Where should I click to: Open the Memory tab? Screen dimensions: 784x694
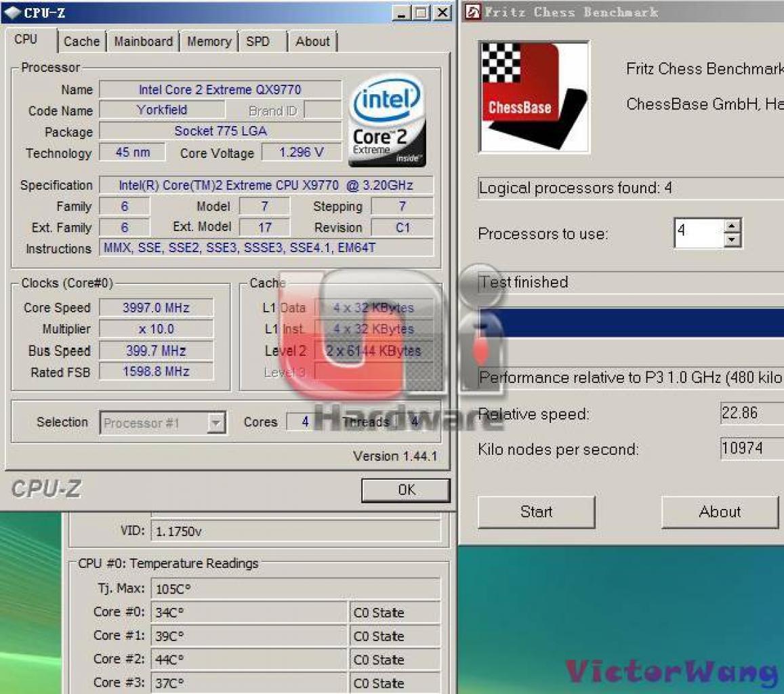pyautogui.click(x=209, y=41)
